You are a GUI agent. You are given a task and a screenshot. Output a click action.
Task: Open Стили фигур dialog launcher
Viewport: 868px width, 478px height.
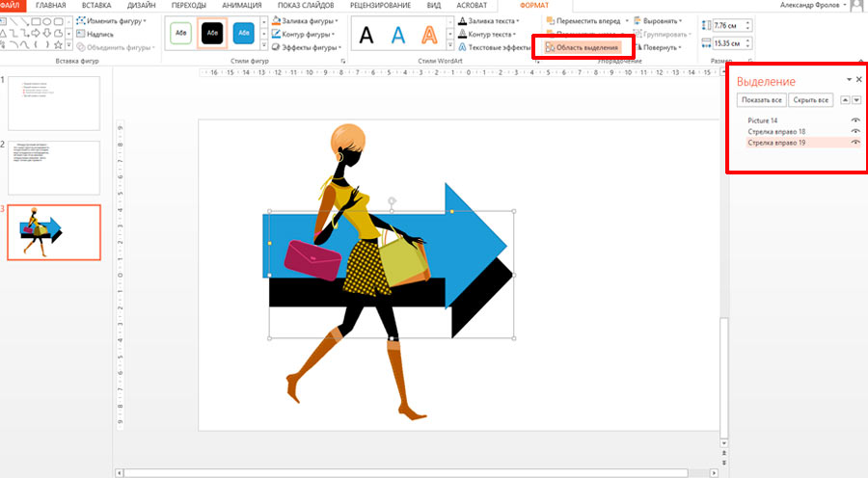tap(343, 61)
